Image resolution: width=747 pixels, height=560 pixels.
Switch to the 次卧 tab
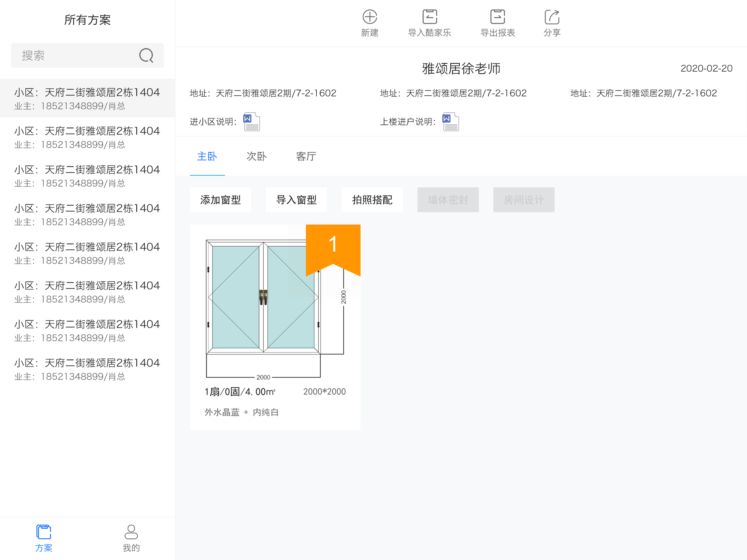[x=256, y=156]
